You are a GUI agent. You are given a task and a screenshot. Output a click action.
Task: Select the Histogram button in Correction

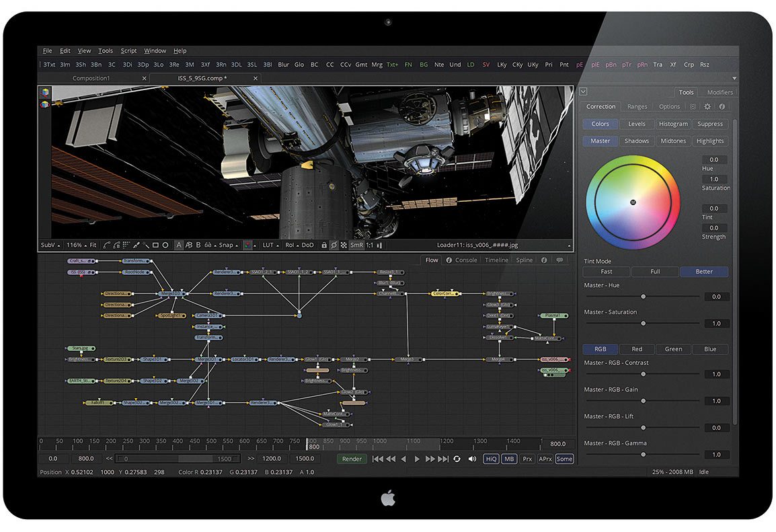[673, 124]
